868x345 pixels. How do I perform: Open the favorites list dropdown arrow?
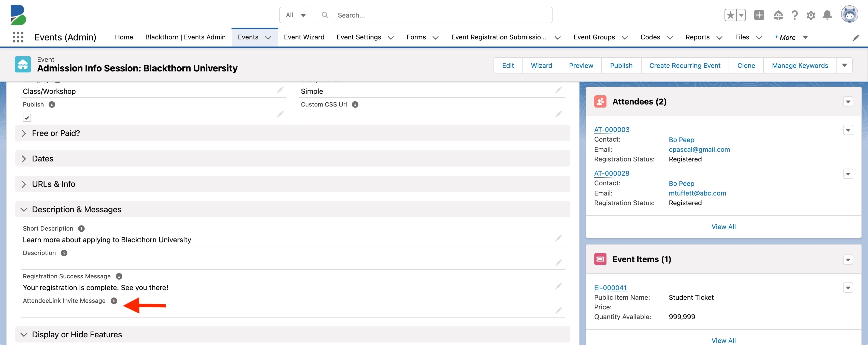point(741,15)
